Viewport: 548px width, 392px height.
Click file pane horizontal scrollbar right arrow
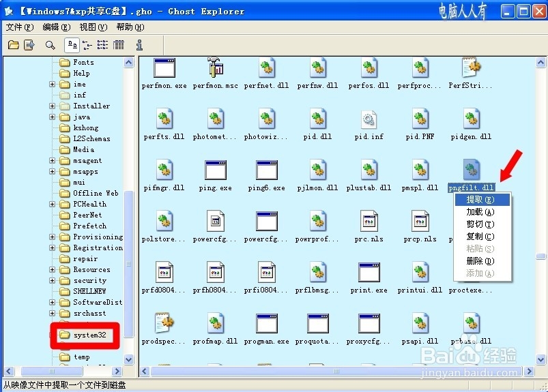(x=530, y=371)
